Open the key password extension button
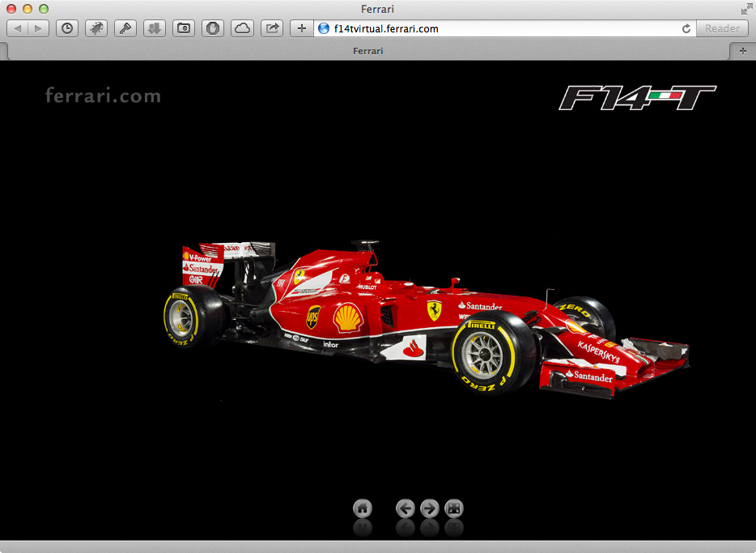 125,28
